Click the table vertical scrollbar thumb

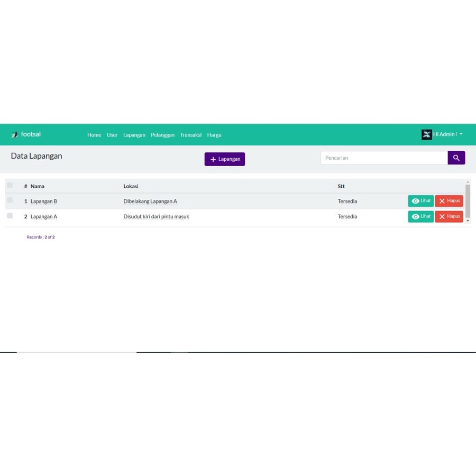[468, 201]
